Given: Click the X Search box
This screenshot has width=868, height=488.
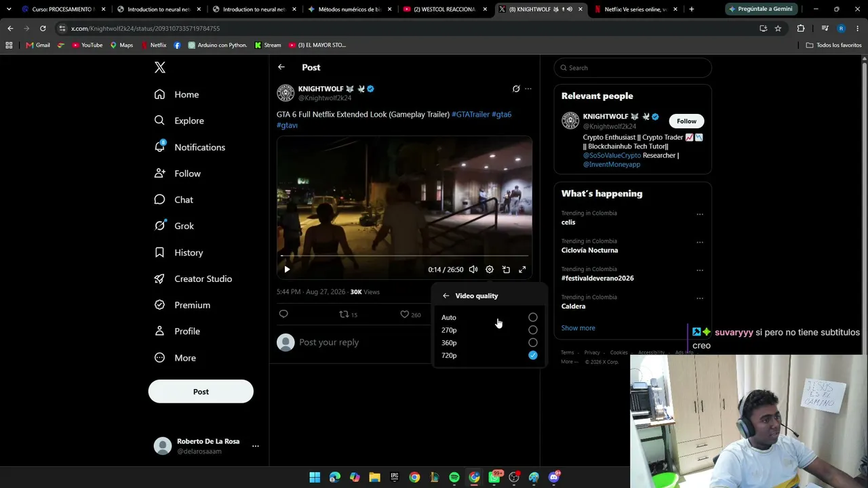Looking at the screenshot, I should 633,68.
